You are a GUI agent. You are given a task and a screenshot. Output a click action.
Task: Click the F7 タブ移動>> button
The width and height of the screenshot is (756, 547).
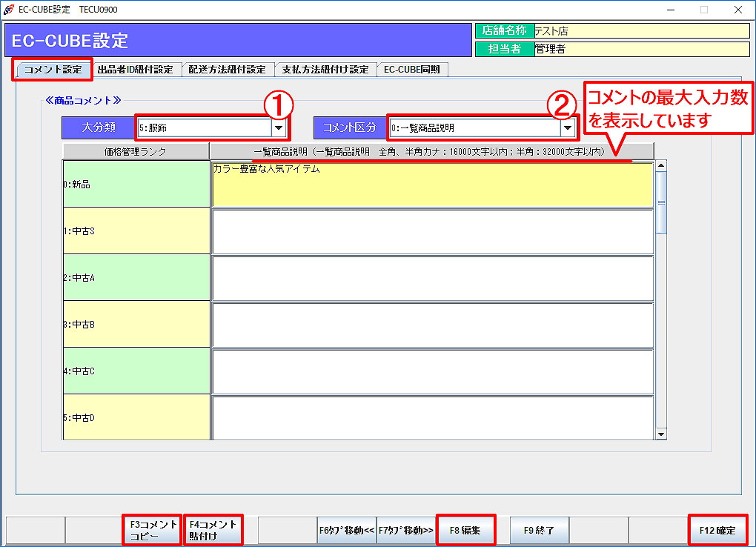[x=406, y=531]
